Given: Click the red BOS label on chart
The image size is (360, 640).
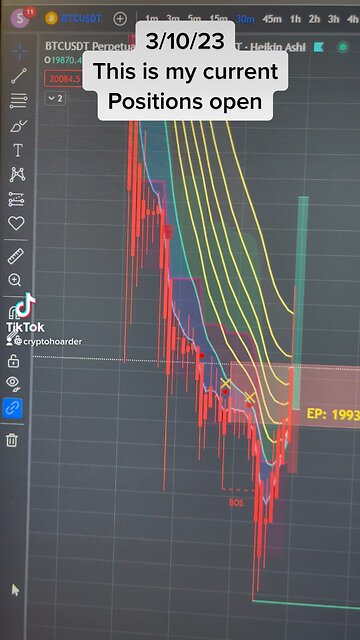Looking at the screenshot, I should [x=236, y=503].
